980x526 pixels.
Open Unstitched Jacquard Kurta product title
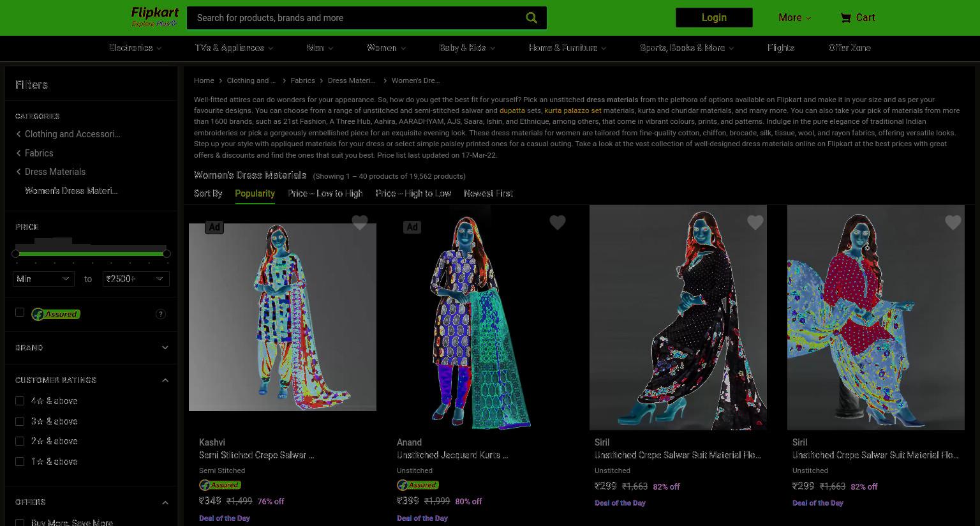click(452, 455)
